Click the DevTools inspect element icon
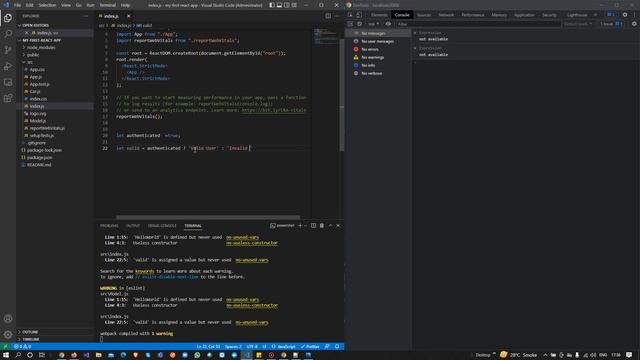The width and height of the screenshot is (640, 360). click(x=350, y=15)
